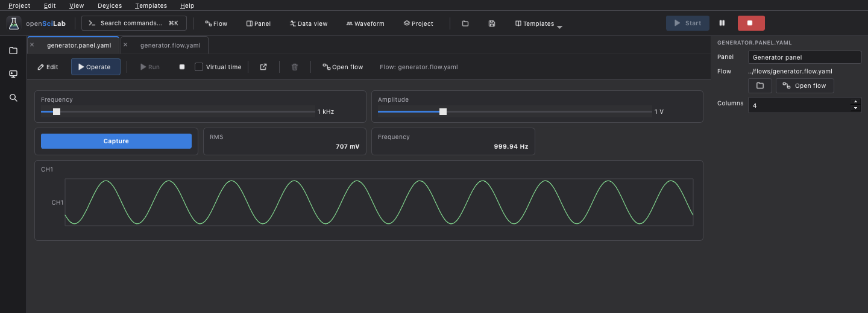868x313 pixels.
Task: Click the blue Capture button
Action: 116,141
